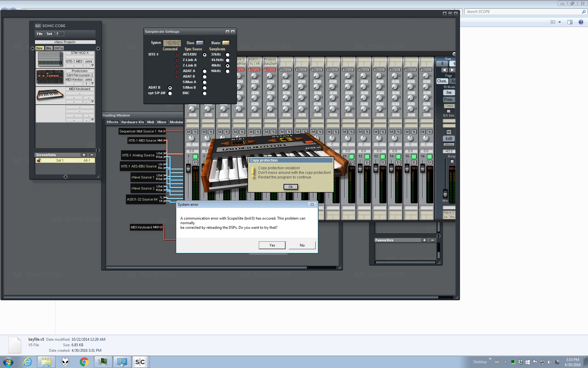Solo mixer channel 15 with S button

coord(414,132)
